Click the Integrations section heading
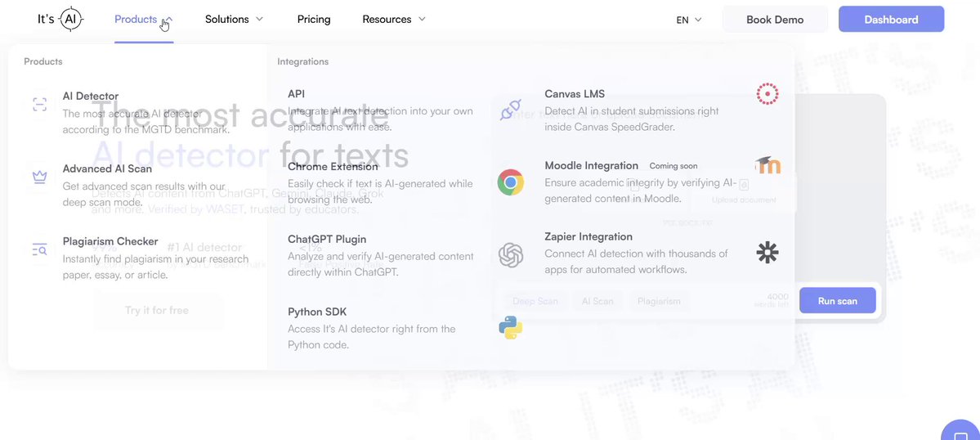 pyautogui.click(x=302, y=61)
